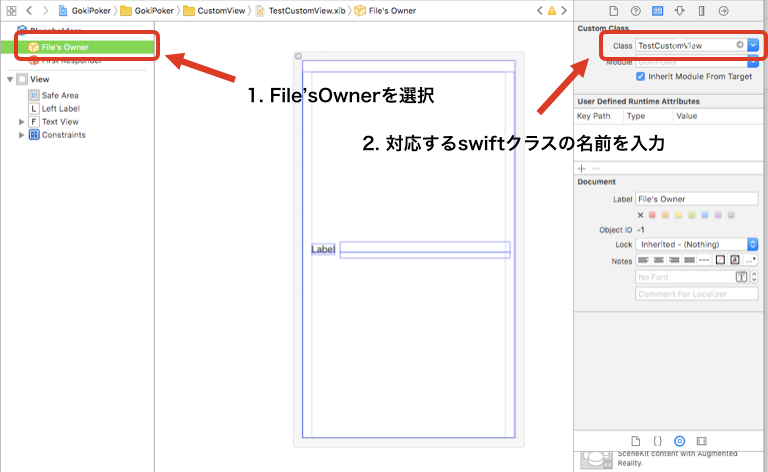The image size is (768, 472).
Task: Show the Code Snippet library
Action: click(657, 441)
